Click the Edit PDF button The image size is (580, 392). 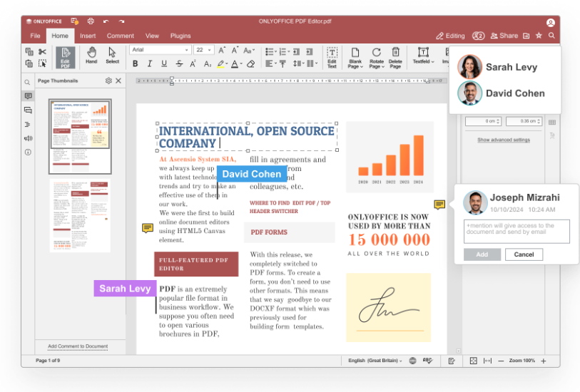coord(65,56)
